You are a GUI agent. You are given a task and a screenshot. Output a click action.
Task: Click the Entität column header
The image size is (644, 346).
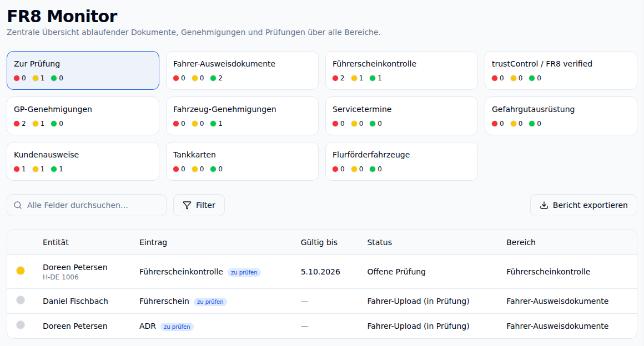pyautogui.click(x=56, y=242)
